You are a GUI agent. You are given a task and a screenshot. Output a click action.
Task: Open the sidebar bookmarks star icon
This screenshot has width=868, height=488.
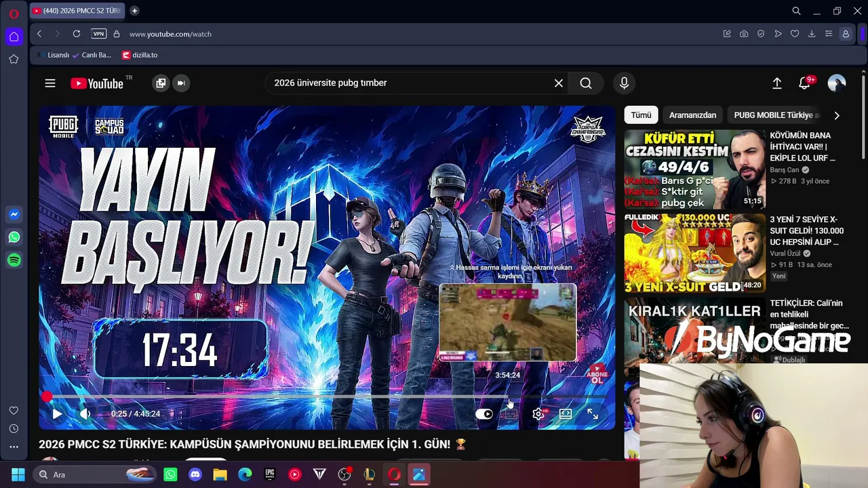[14, 60]
